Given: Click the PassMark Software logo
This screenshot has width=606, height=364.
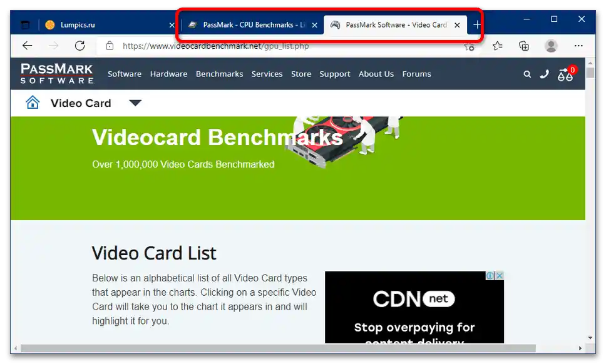Looking at the screenshot, I should coord(57,74).
